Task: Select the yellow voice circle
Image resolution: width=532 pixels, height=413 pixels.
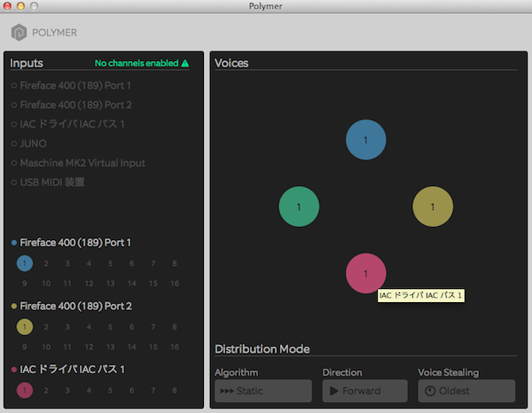Action: 433,206
